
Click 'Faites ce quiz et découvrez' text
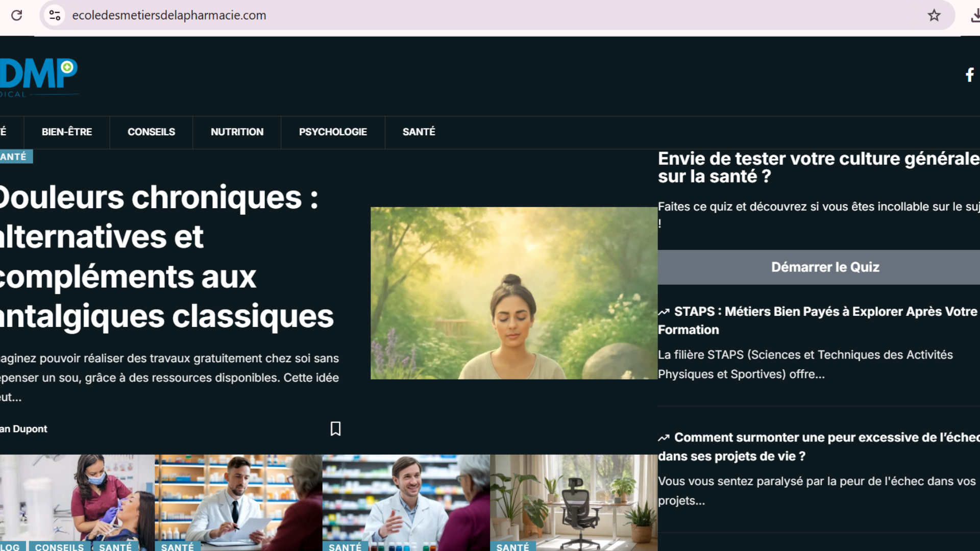pyautogui.click(x=819, y=215)
